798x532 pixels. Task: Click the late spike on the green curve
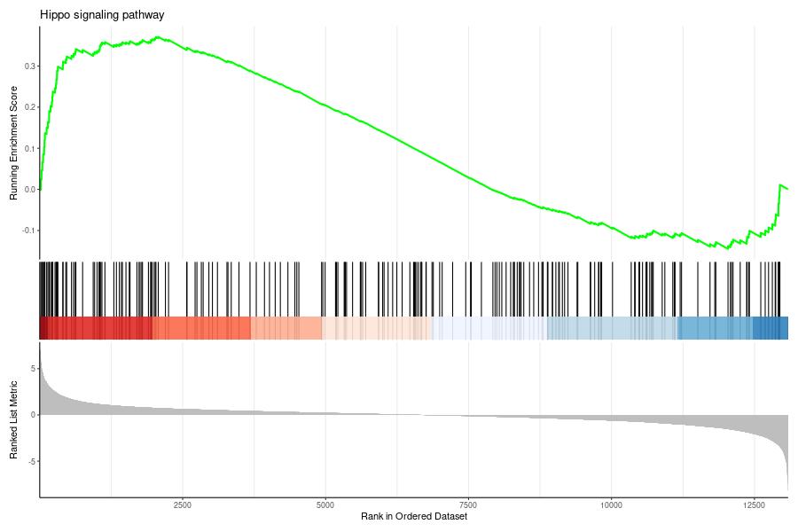point(780,185)
